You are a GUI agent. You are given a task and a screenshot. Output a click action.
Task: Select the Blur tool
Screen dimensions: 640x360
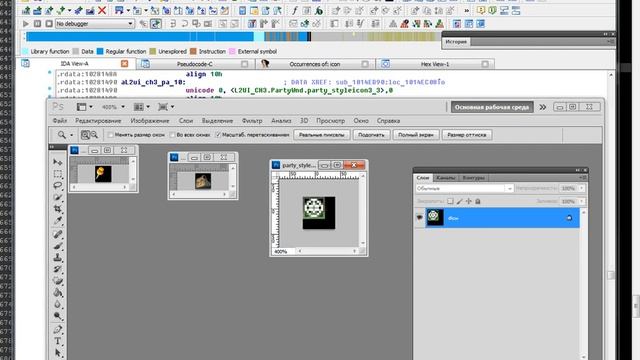[x=58, y=305]
